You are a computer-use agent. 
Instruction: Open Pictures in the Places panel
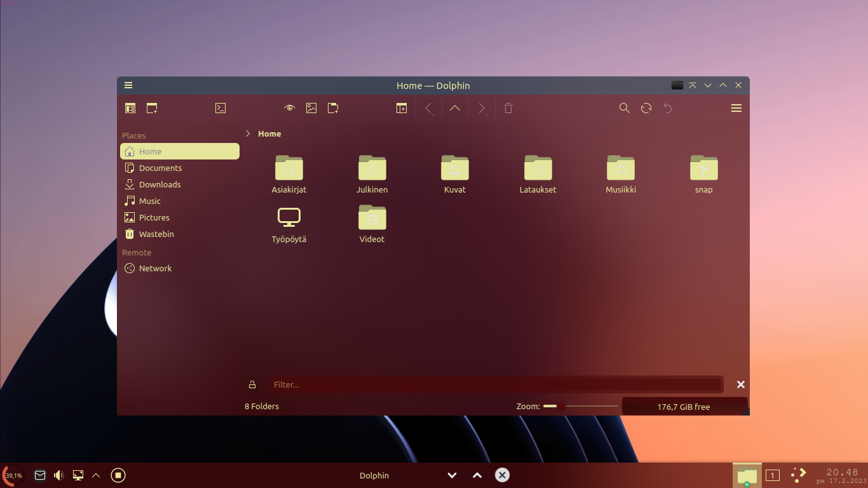click(180, 217)
